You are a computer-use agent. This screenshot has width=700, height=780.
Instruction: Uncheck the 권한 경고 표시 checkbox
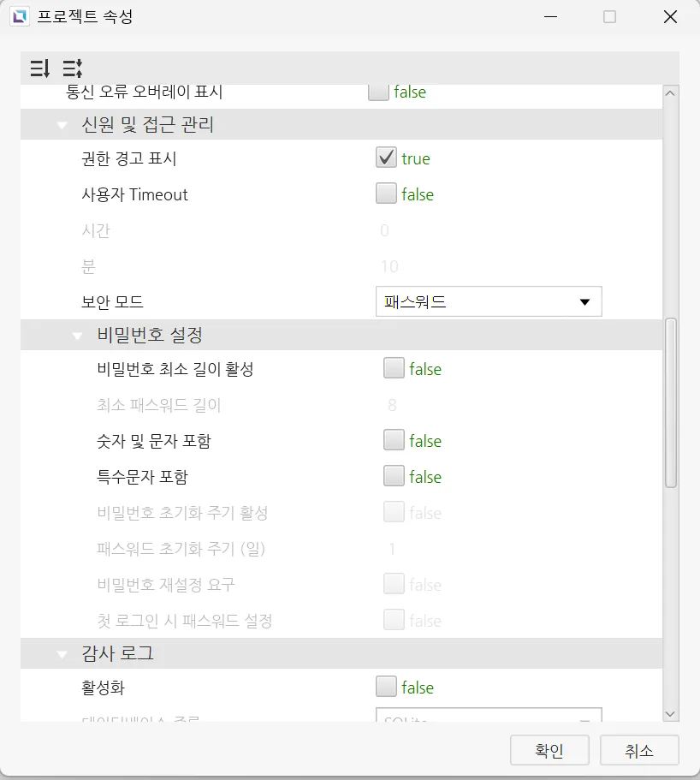tap(386, 158)
